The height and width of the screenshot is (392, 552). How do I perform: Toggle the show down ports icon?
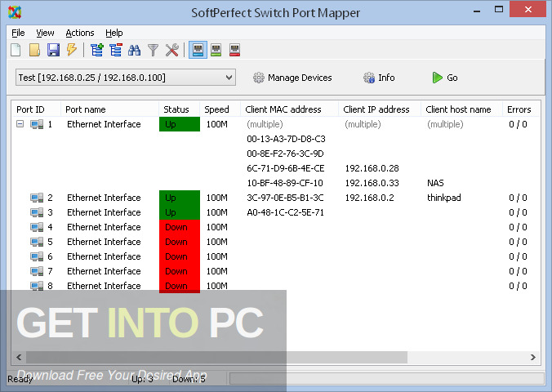pos(235,50)
